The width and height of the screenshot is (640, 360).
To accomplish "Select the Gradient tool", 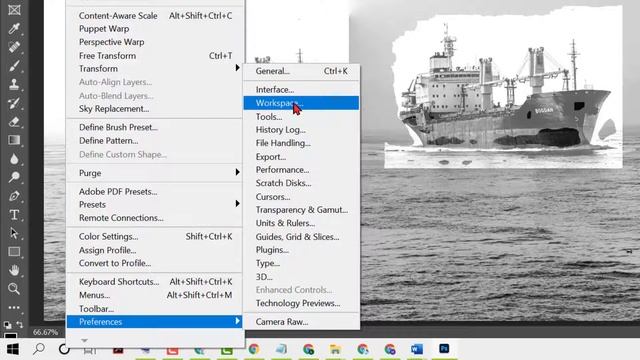I will pos(14,140).
